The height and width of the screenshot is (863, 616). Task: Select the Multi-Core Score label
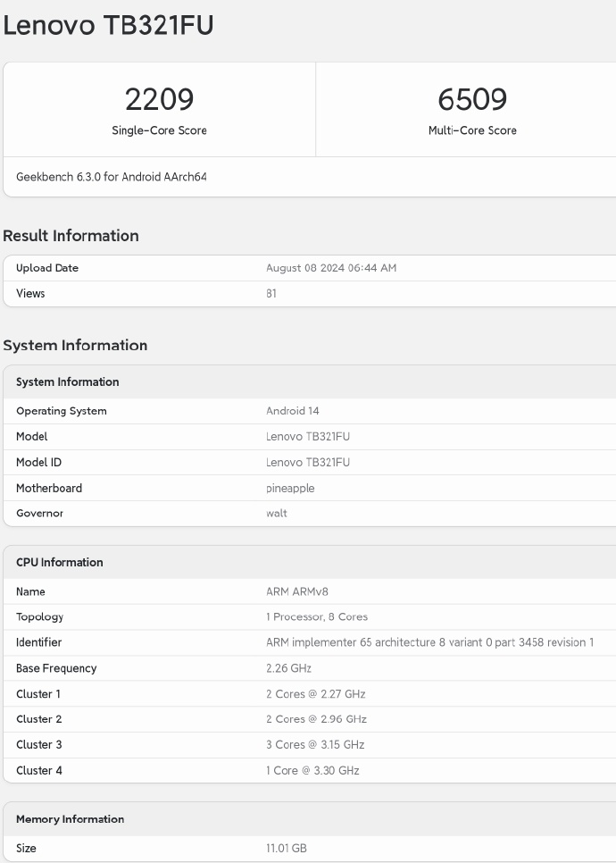(x=472, y=130)
